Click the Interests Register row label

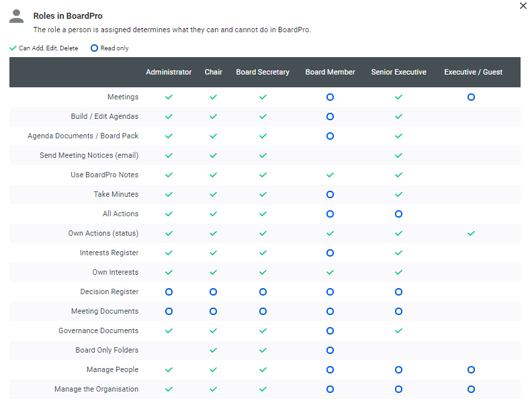click(x=109, y=253)
